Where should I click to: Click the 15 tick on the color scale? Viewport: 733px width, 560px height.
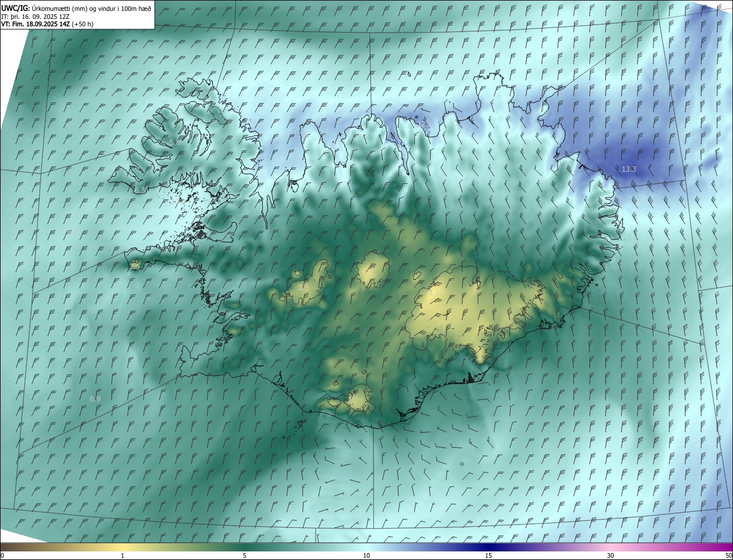coord(488,555)
